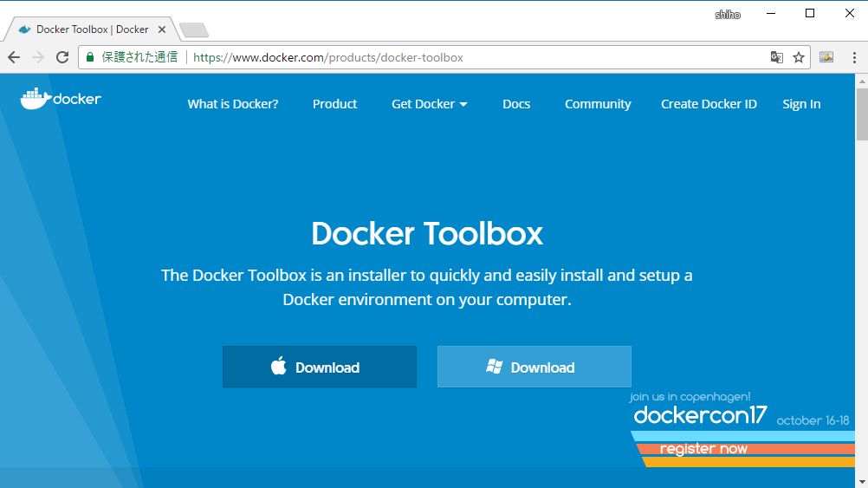Click the october 16-18 date text
Viewport: 868px width, 488px height.
813,420
